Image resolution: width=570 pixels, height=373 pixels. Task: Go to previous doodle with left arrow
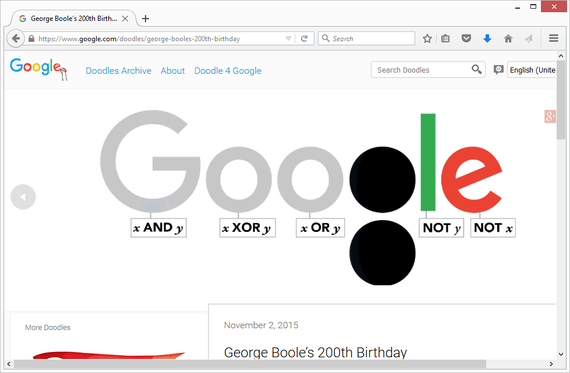23,197
